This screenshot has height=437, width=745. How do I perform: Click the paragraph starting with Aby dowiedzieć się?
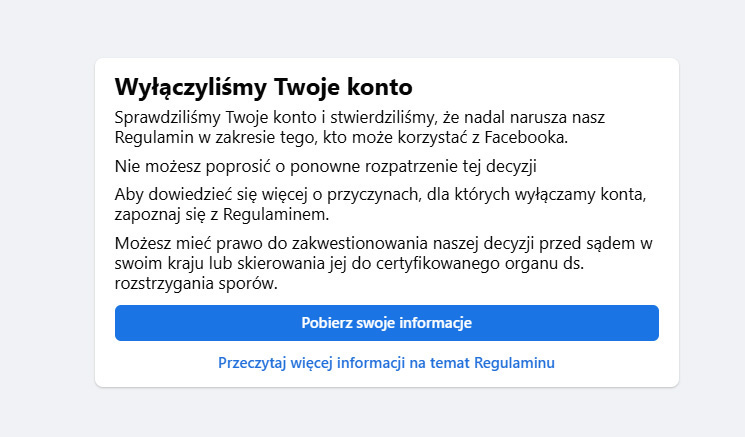coord(378,203)
